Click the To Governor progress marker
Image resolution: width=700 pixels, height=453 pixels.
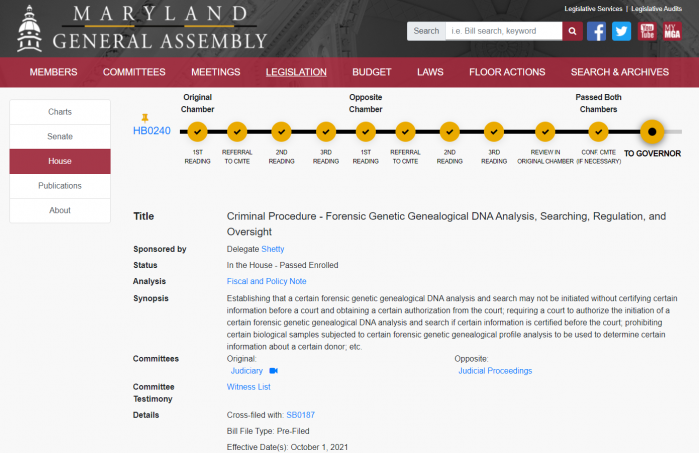tap(652, 132)
